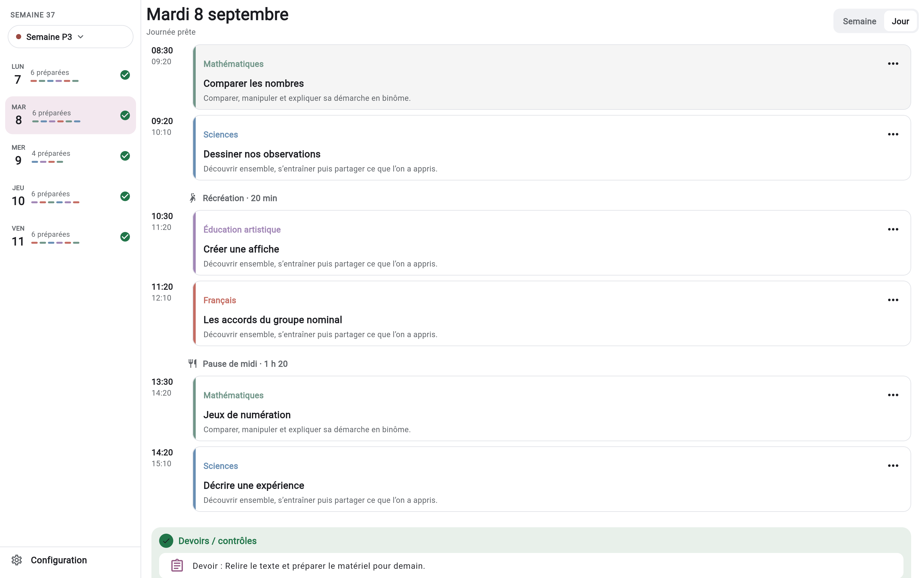Click the Récréation · 20 min label
Viewport: 924px width, 578px height.
(240, 198)
